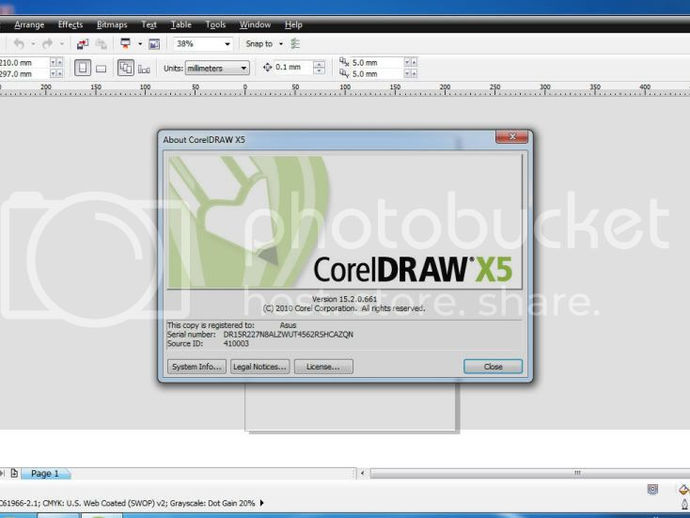
Task: Click the duplicate distance X 5.0 mm field
Action: point(377,62)
